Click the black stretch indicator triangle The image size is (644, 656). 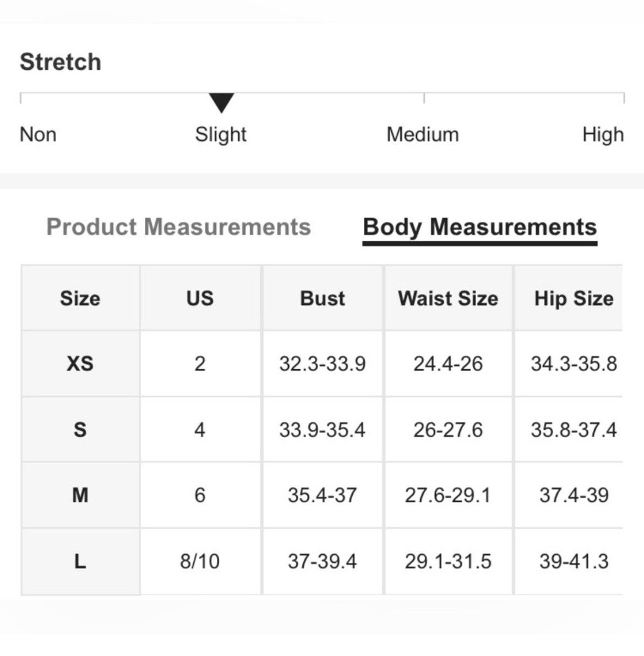pyautogui.click(x=221, y=103)
